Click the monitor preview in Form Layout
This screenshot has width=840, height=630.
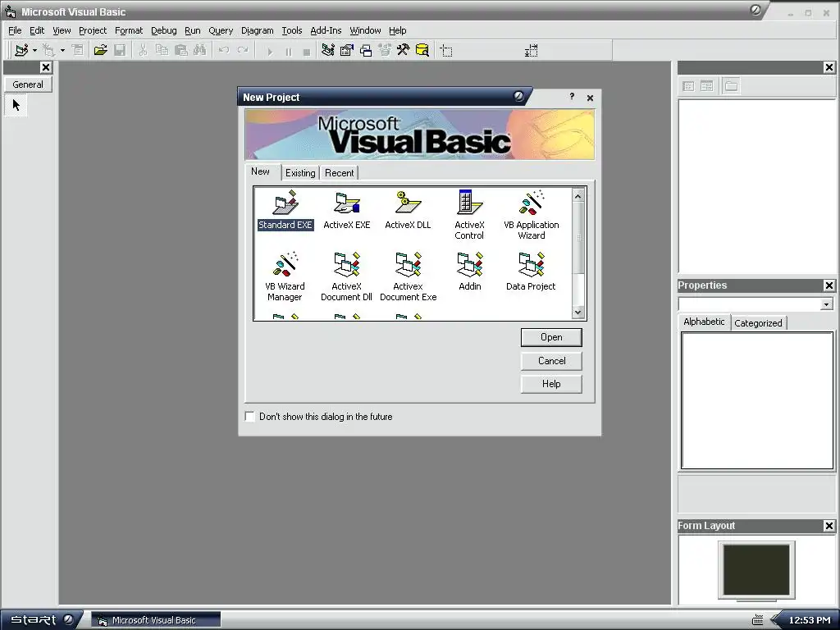coord(756,570)
